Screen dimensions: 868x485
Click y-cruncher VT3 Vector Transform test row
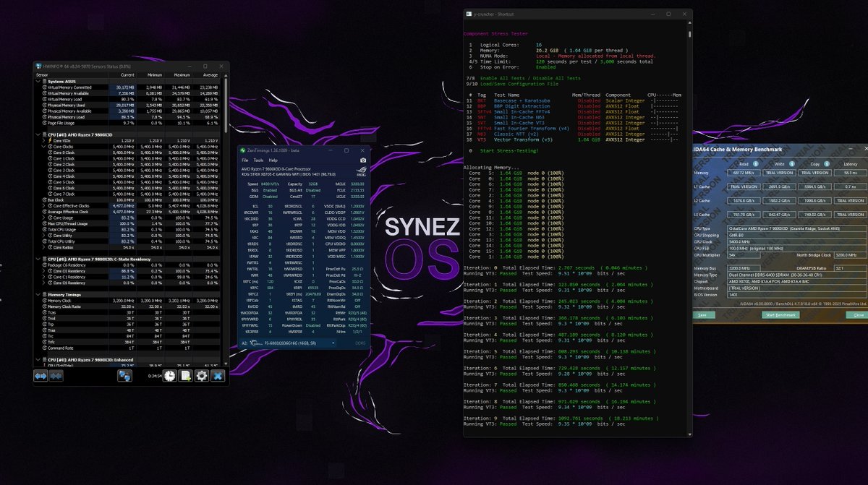pos(573,140)
